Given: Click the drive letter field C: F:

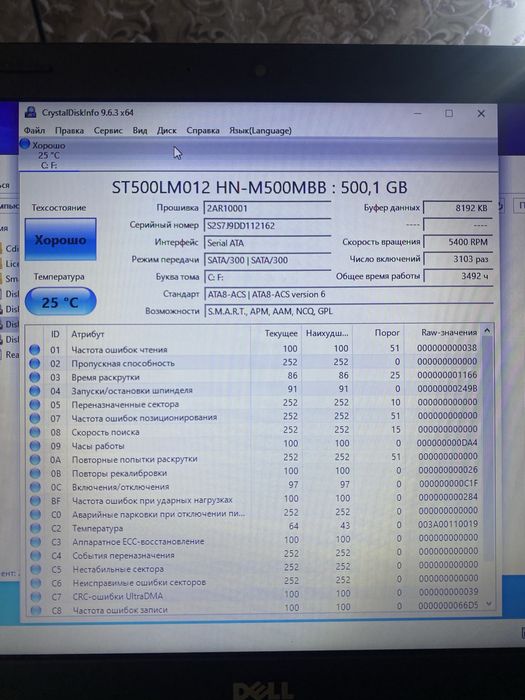Looking at the screenshot, I should coord(267,277).
